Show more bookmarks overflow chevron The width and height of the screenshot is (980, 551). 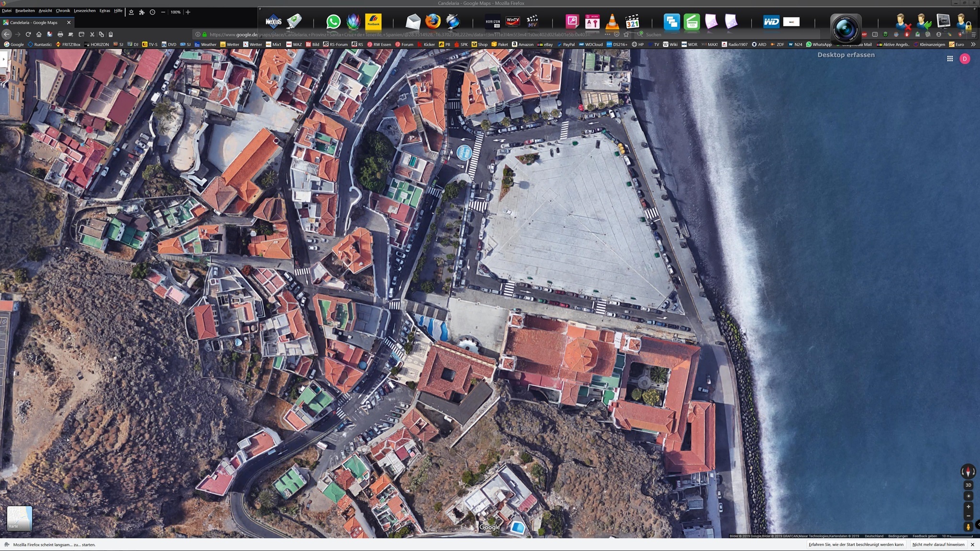coord(973,44)
